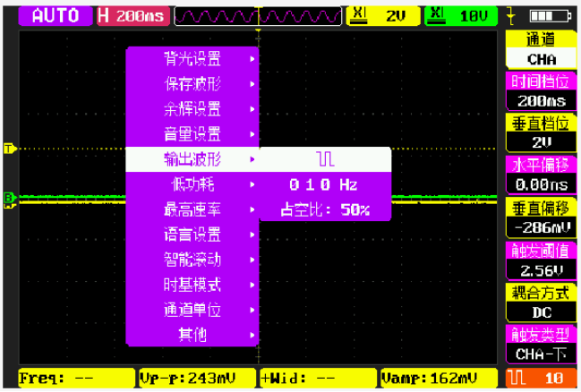Open 背光设置 menu item
The width and height of the screenshot is (581, 392).
point(192,59)
